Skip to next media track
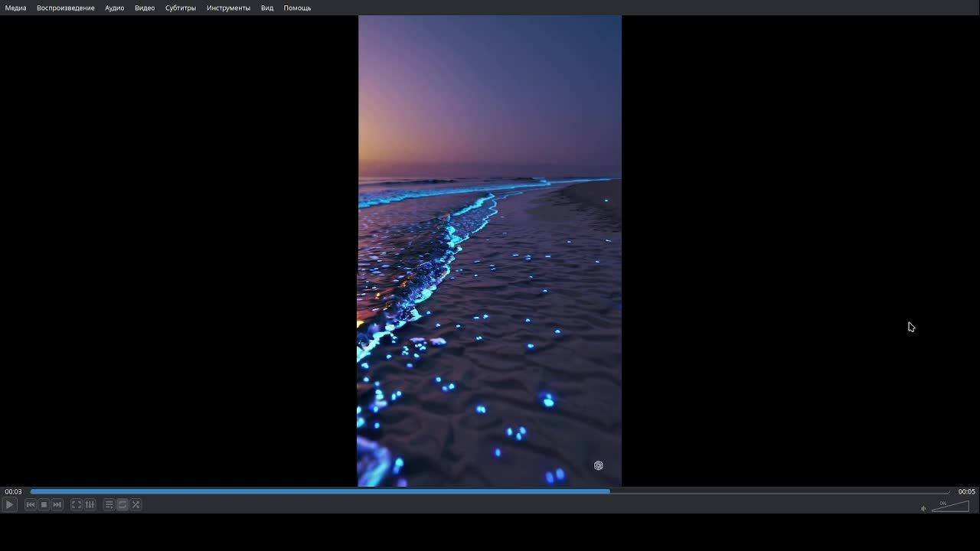980x551 pixels. pos(57,504)
